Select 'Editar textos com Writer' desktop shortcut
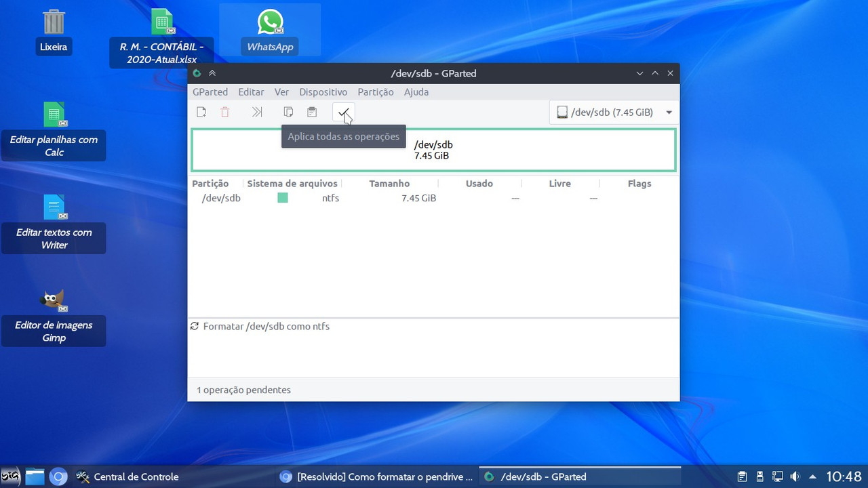The image size is (868, 488). 54,223
